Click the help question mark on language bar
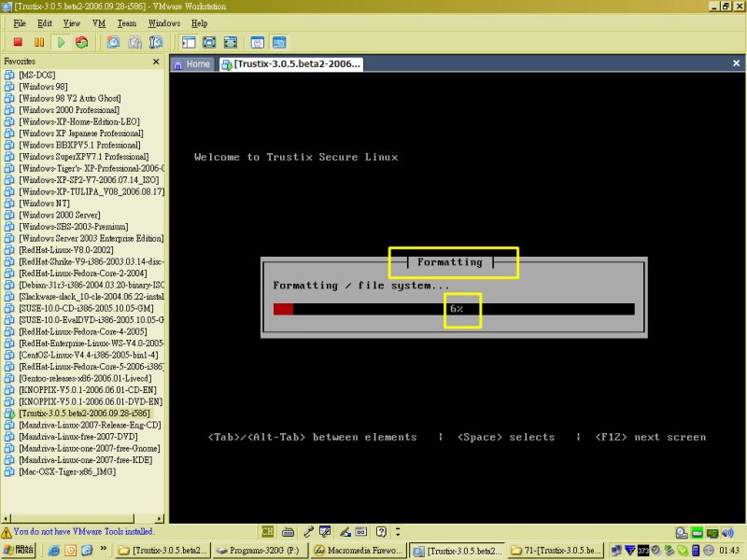The width and height of the screenshot is (747, 560). 381,531
